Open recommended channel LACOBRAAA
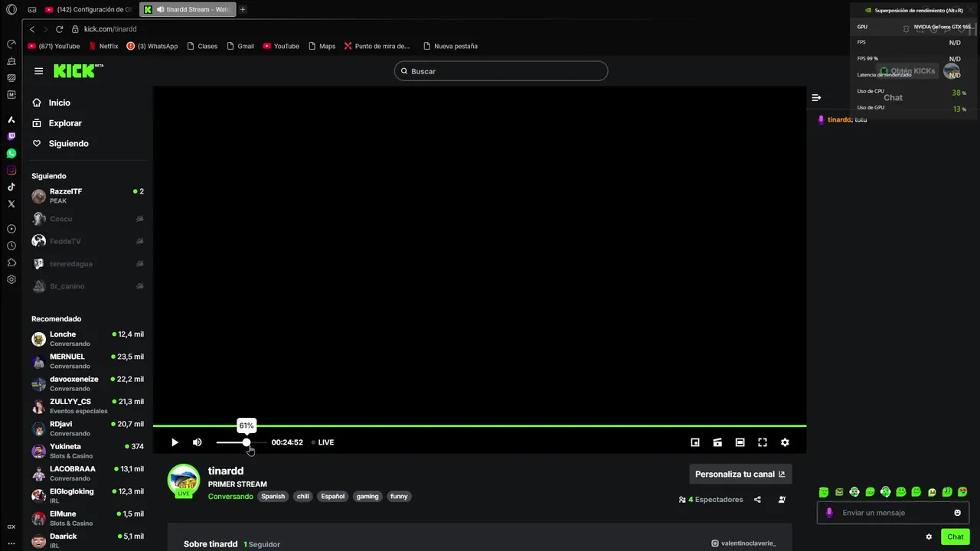This screenshot has width=980, height=551. pos(87,474)
